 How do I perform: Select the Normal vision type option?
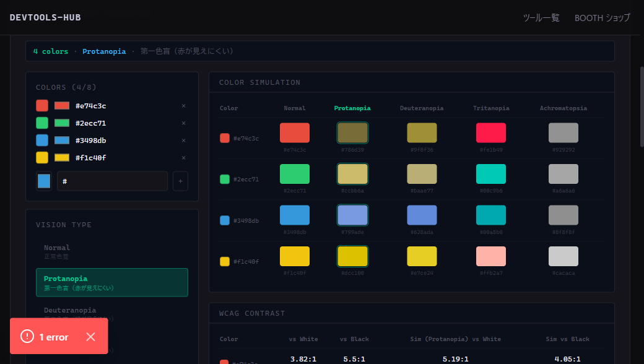111,251
